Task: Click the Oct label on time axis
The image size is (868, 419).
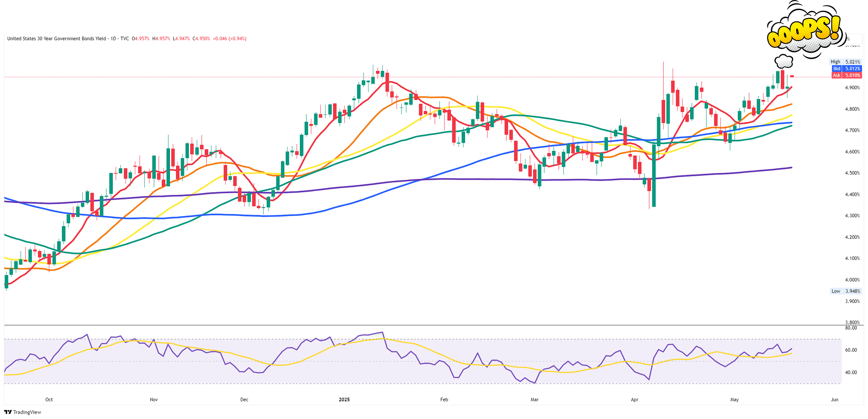Action: click(x=49, y=399)
